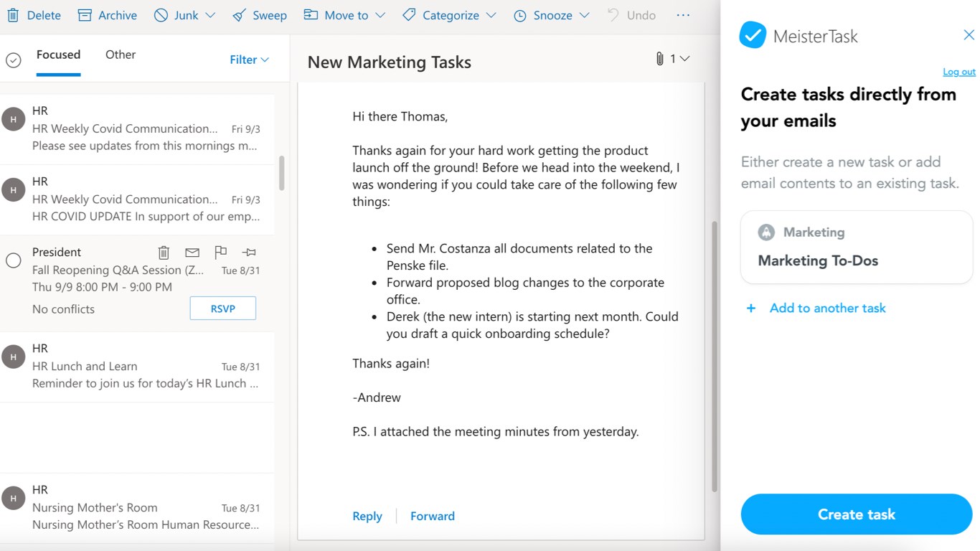The height and width of the screenshot is (551, 980).
Task: Open the paperclip attachment indicator
Action: pos(659,59)
